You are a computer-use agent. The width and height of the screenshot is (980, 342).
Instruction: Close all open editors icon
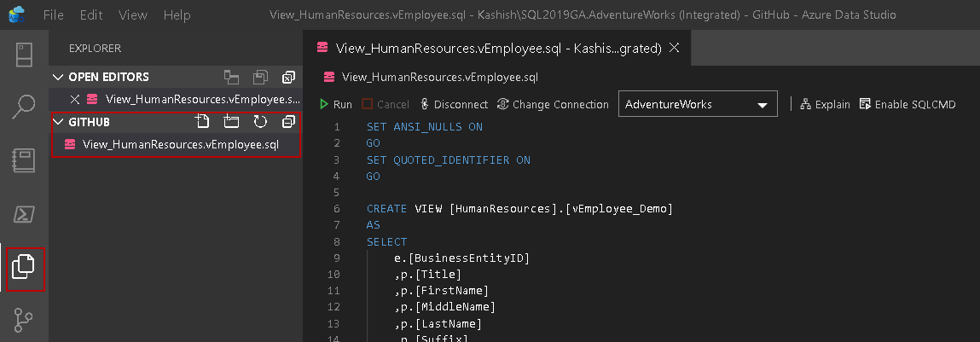coord(288,77)
